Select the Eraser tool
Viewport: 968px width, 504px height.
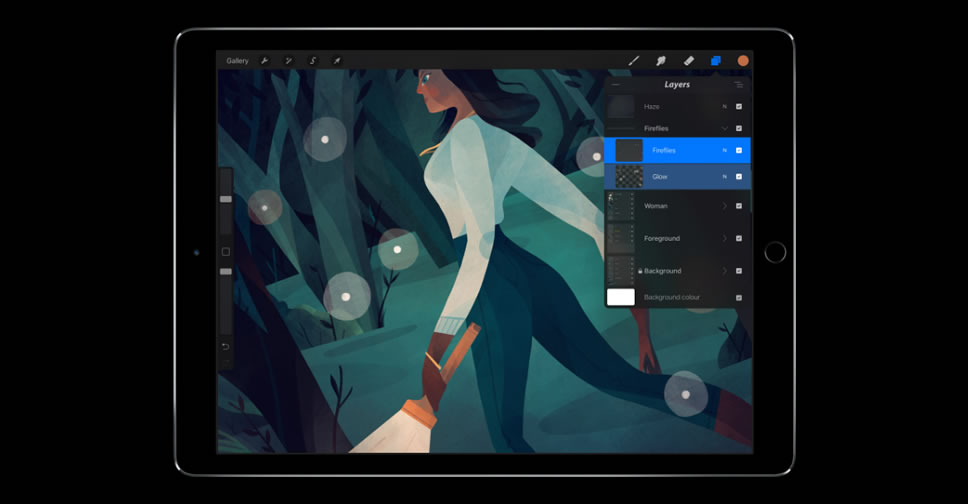[688, 61]
